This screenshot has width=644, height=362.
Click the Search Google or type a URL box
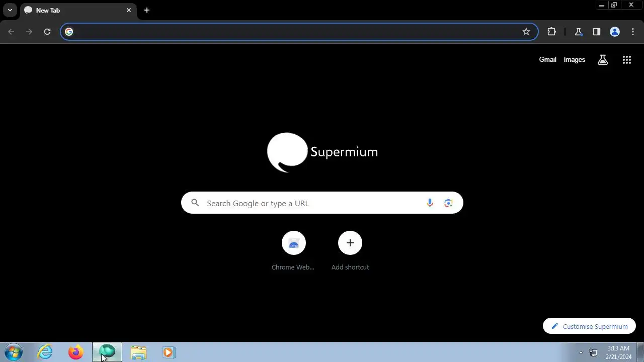coord(322,203)
